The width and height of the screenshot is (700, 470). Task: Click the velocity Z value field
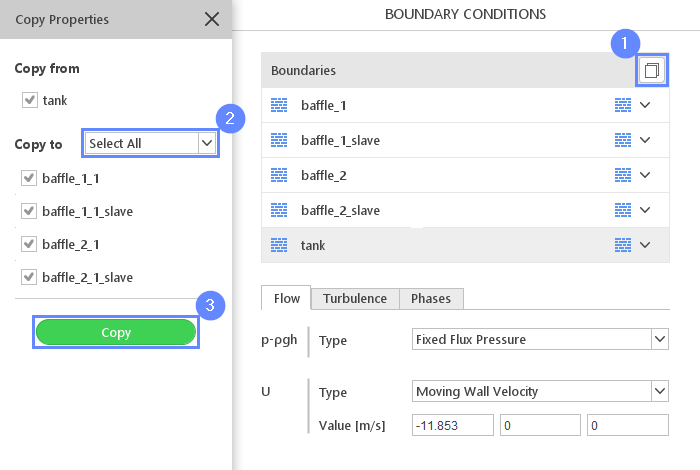628,425
